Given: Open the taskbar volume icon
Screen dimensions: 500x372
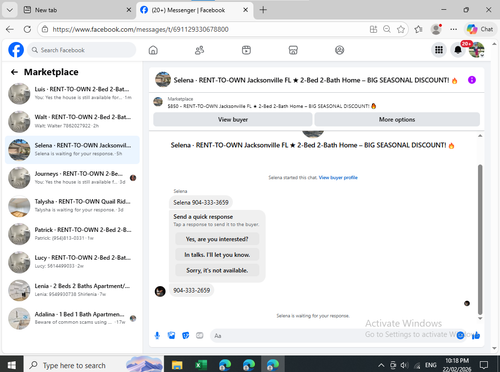Looking at the screenshot, I should [404, 365].
